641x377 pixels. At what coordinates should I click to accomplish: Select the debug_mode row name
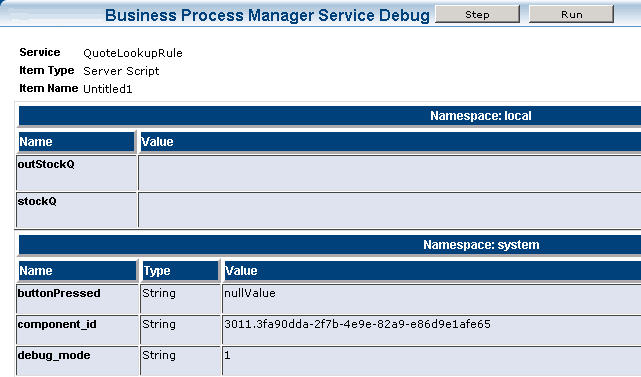click(54, 355)
